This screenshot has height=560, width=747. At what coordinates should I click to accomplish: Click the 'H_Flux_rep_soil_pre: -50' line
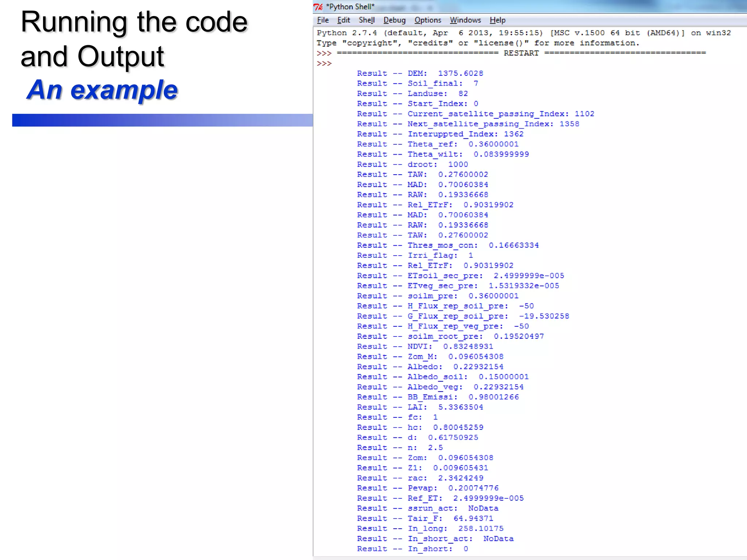pos(445,306)
